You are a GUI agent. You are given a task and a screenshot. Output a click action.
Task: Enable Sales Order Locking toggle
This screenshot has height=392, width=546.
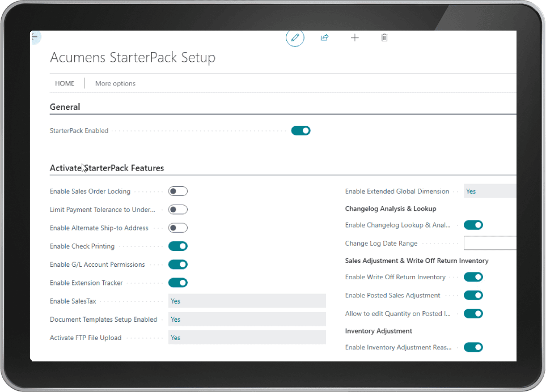tap(178, 191)
